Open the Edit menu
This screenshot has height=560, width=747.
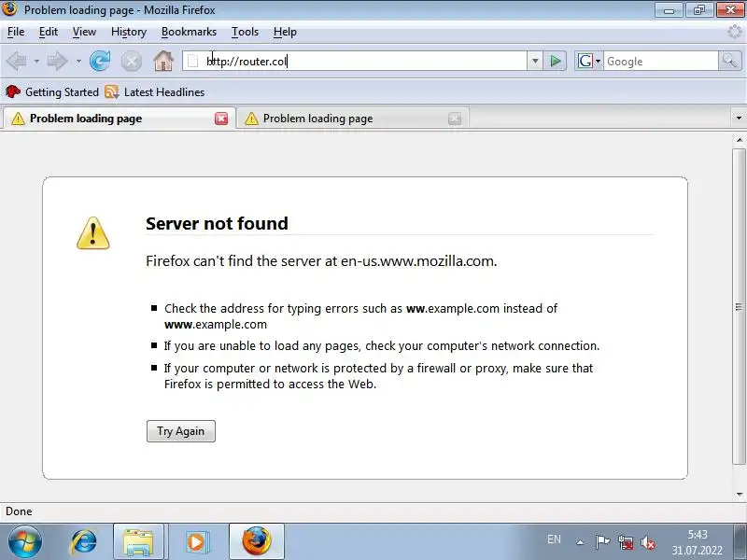pyautogui.click(x=49, y=32)
